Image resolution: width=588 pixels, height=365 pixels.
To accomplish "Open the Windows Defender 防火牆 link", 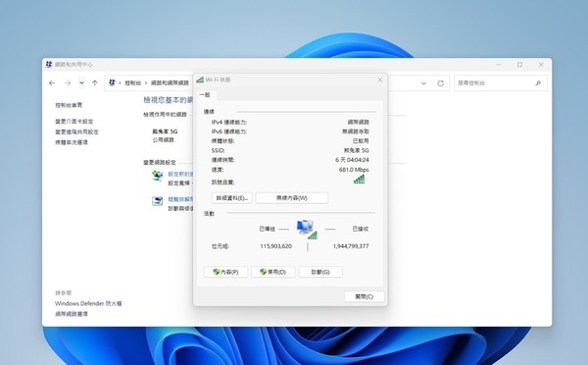I will pyautogui.click(x=88, y=303).
